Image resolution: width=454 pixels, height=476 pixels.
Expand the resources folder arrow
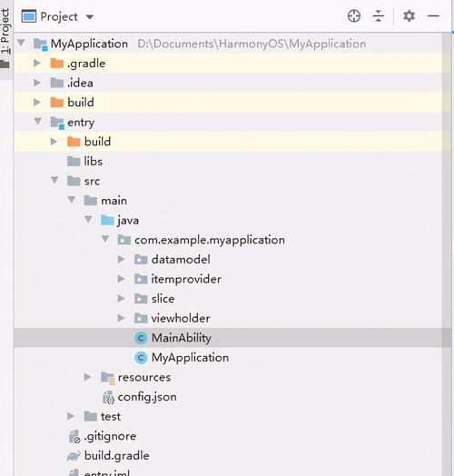click(87, 377)
